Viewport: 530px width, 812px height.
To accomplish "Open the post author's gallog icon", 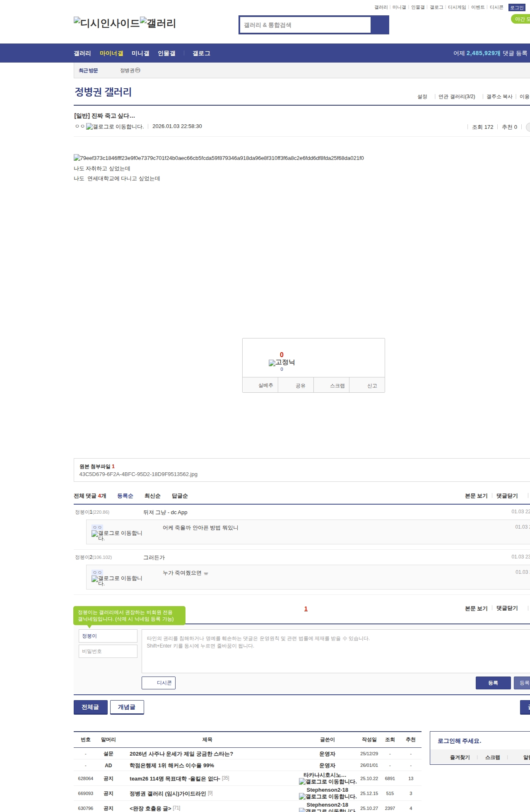I will tap(115, 127).
